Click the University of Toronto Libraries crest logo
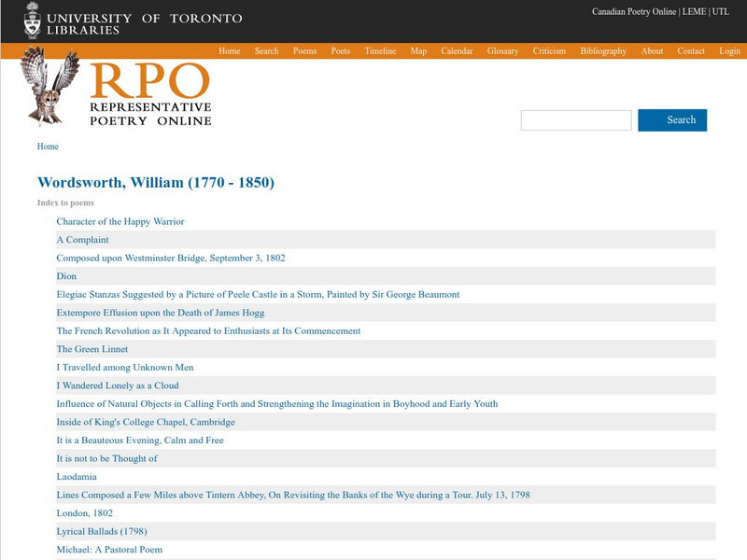Screen dimensions: 747x560 33,21
